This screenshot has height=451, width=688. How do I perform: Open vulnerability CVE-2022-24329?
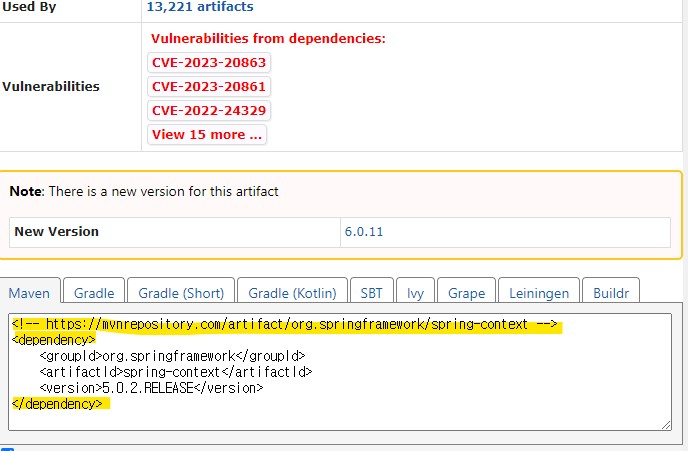pos(209,110)
